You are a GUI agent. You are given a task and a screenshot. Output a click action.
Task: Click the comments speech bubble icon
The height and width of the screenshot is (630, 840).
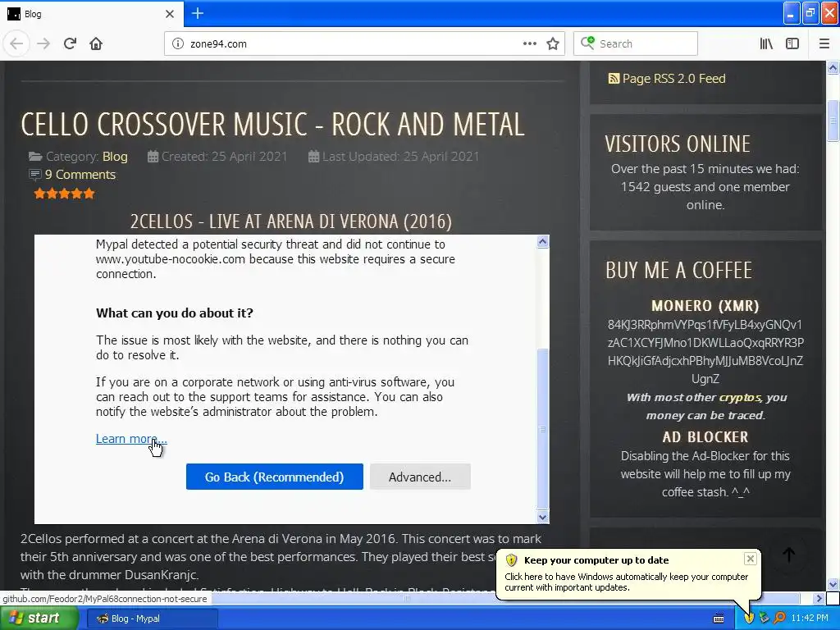tap(34, 175)
